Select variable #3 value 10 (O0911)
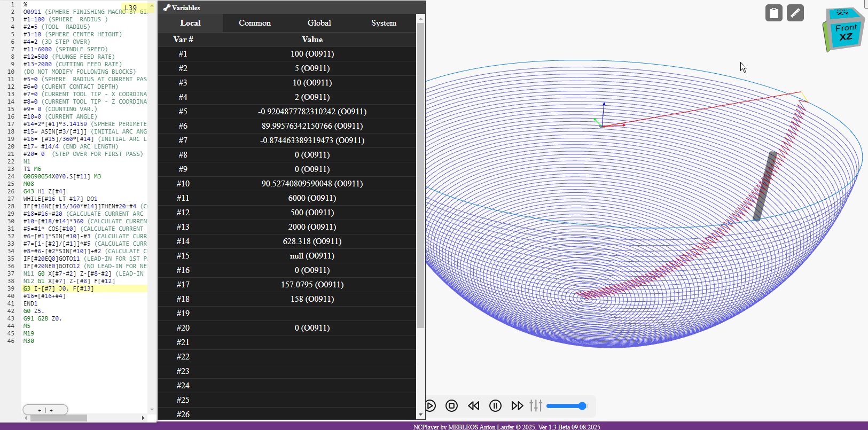 click(312, 83)
